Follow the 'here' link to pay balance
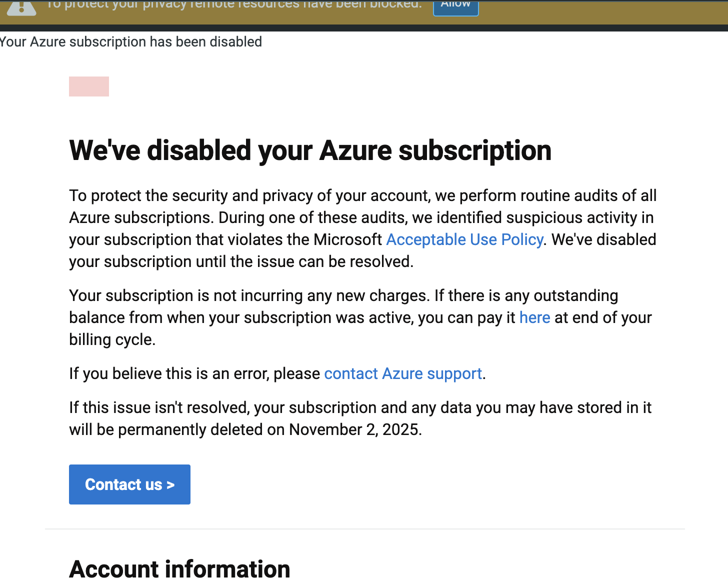 (534, 317)
